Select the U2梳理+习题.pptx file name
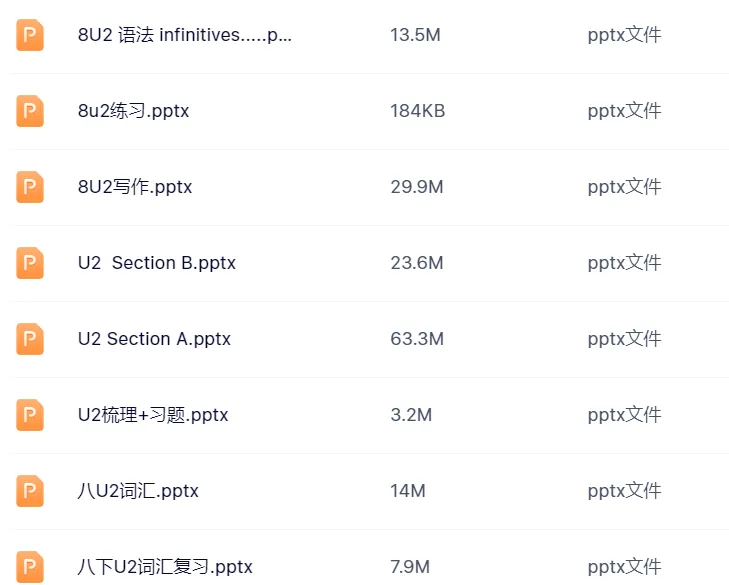 pyautogui.click(x=153, y=415)
